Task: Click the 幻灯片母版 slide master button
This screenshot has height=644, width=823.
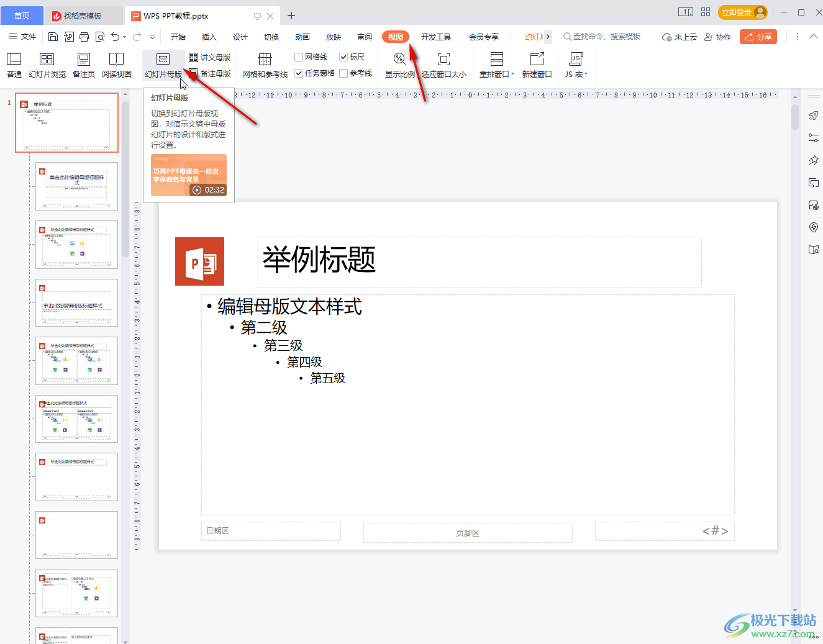Action: click(163, 65)
